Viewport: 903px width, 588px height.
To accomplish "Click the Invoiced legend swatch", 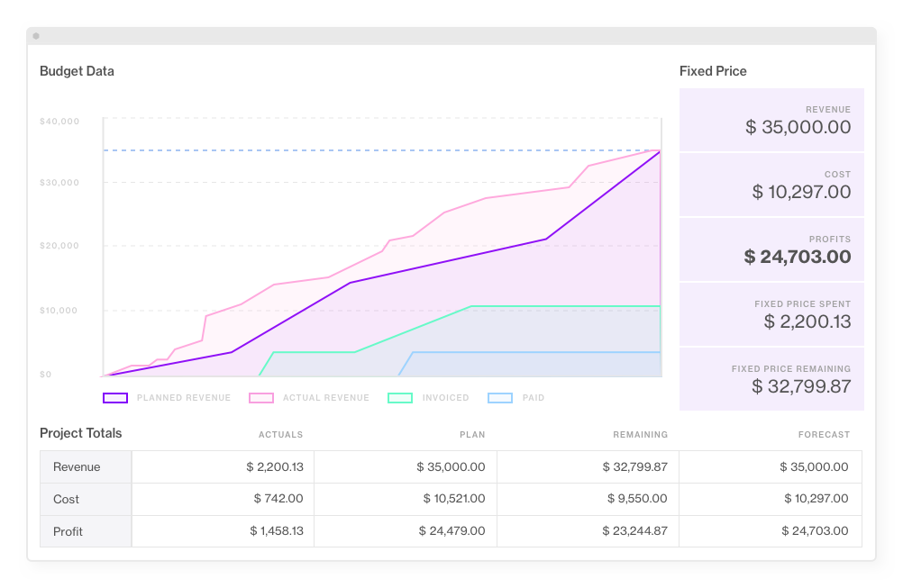I will pos(400,398).
